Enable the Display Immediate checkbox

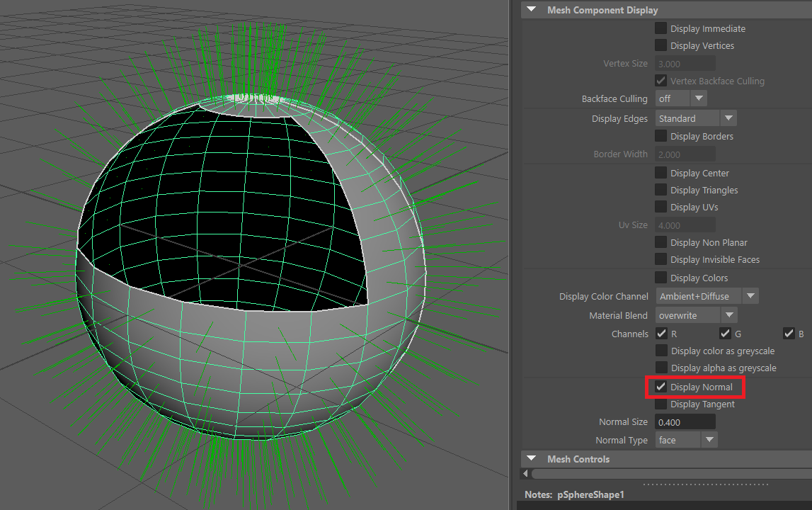click(x=661, y=28)
